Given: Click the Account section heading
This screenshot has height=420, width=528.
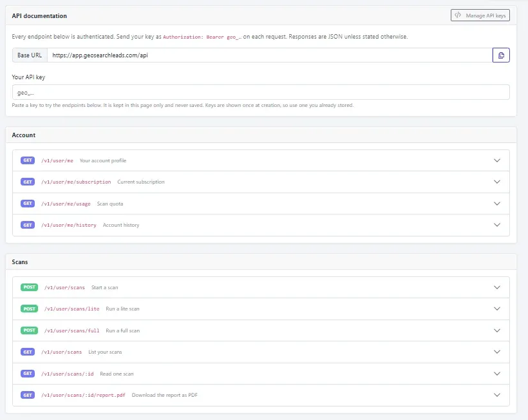Looking at the screenshot, I should click(x=24, y=135).
